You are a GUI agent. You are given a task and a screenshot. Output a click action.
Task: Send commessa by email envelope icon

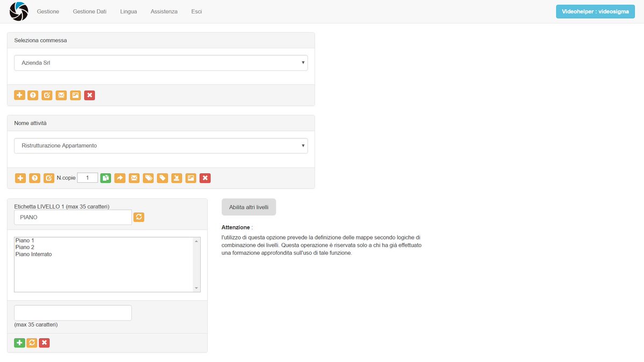[x=61, y=95]
